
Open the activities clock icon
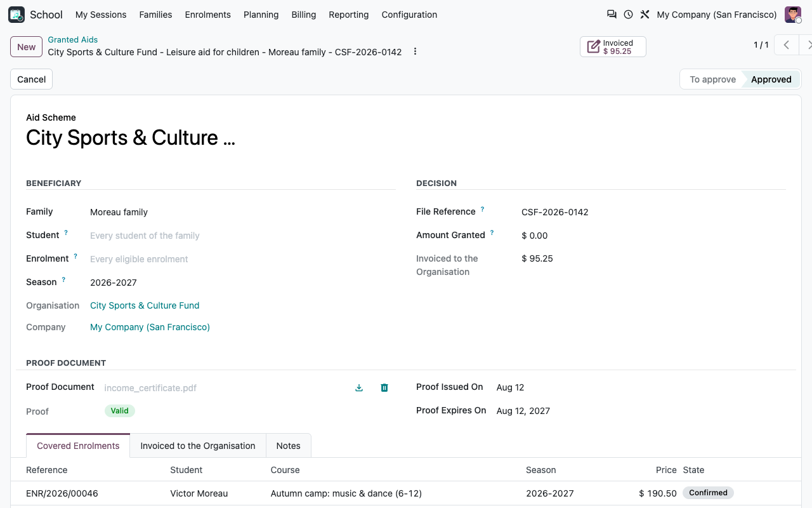tap(628, 15)
